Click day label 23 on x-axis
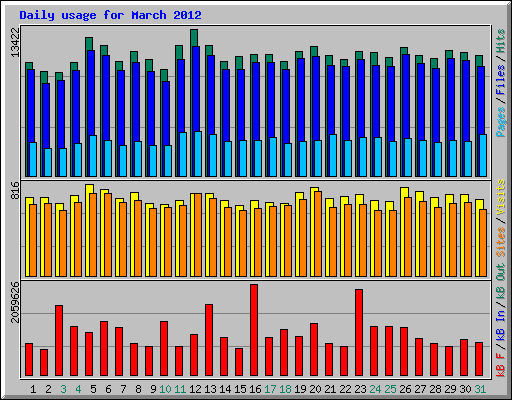Screen dimensions: 512x400 point(360,389)
